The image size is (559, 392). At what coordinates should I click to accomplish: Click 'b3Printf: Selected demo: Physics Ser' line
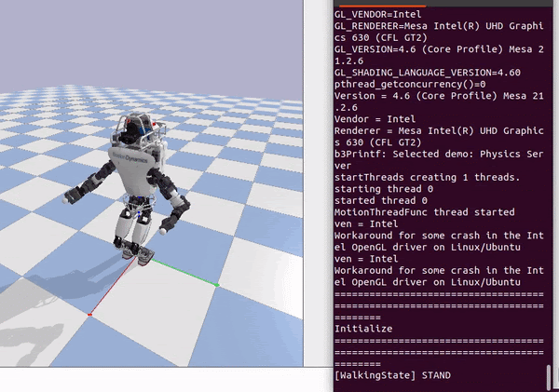point(439,154)
